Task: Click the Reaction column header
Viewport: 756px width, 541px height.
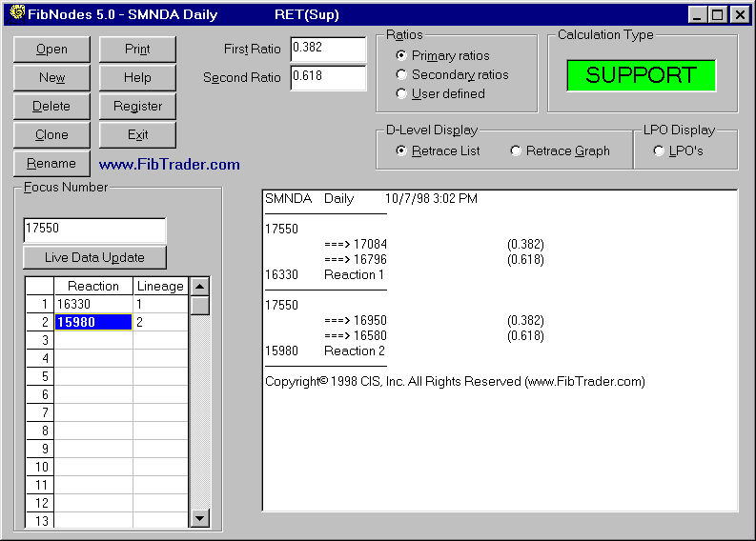Action: pyautogui.click(x=93, y=286)
